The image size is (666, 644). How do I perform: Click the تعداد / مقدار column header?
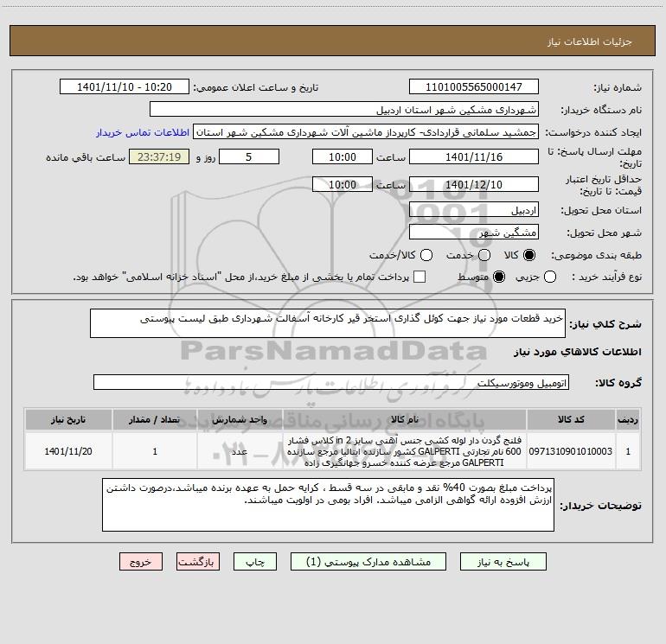click(155, 420)
